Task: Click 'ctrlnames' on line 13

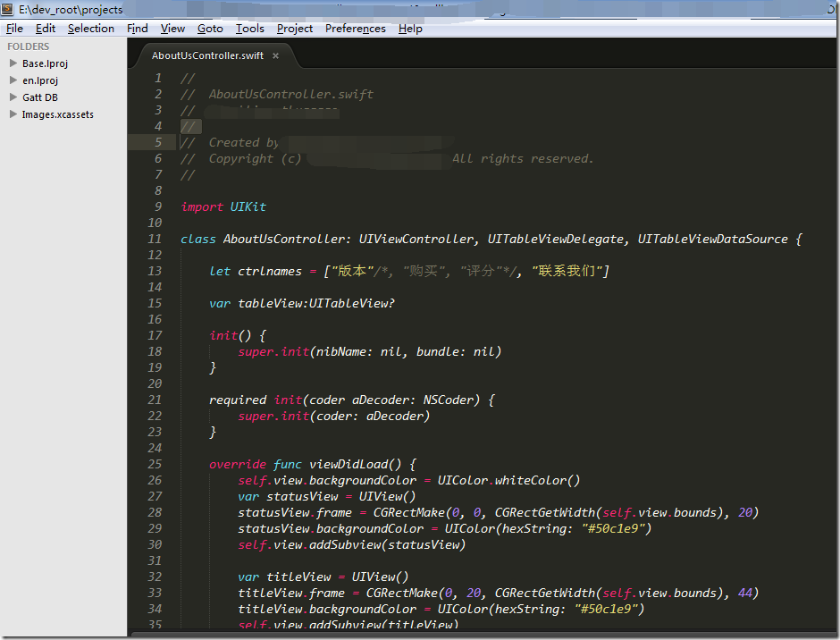Action: (x=270, y=271)
